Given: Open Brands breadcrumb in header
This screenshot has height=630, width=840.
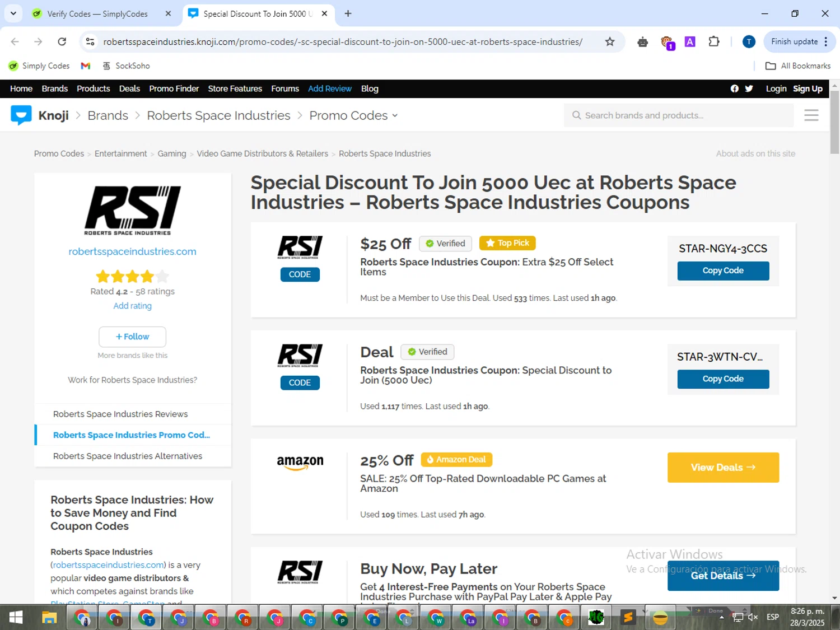Looking at the screenshot, I should click(x=108, y=115).
